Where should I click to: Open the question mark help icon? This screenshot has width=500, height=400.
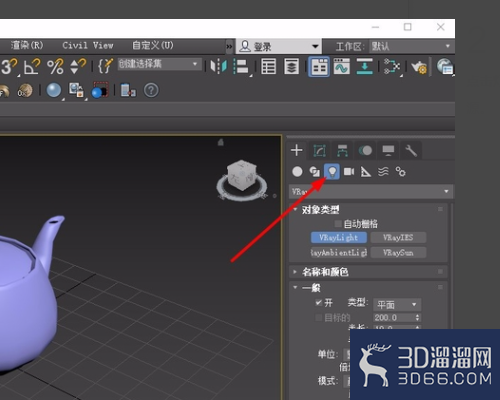pos(151,90)
